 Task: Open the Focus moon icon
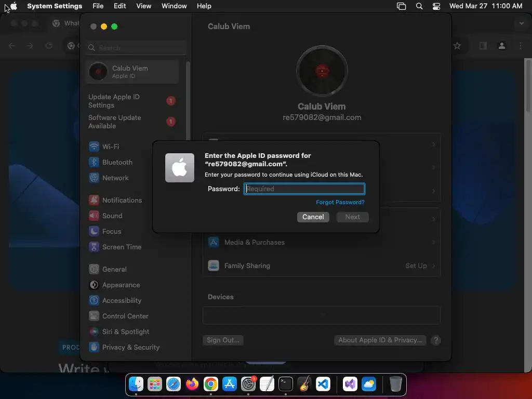click(x=94, y=231)
